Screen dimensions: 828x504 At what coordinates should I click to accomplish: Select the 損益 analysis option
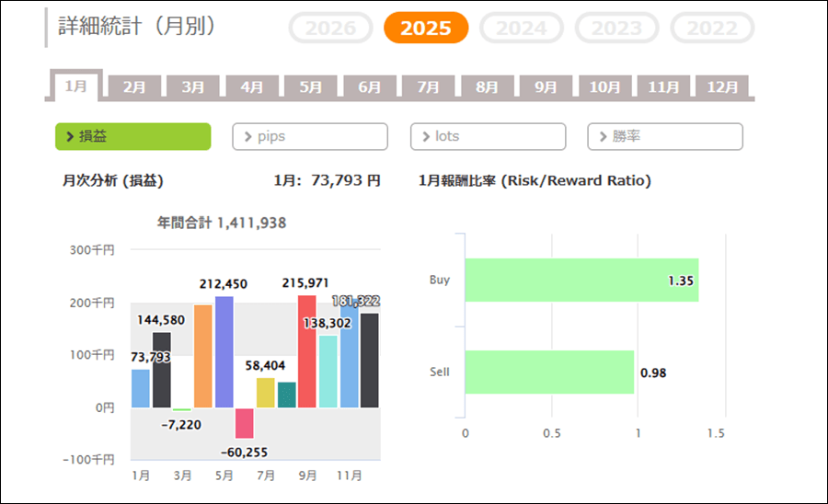tap(133, 136)
